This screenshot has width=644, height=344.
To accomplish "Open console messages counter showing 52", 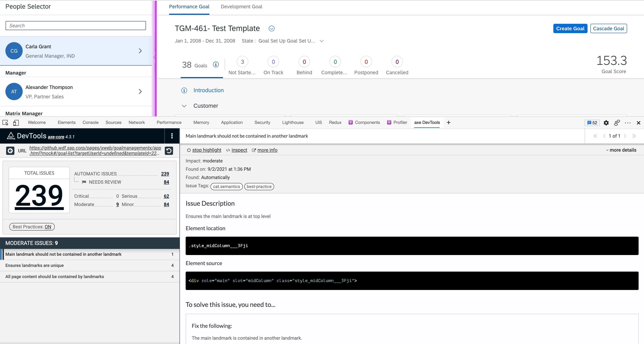I will coord(592,123).
